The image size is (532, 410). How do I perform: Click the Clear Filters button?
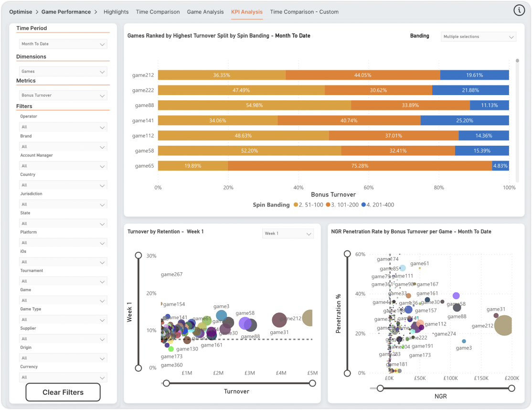[63, 392]
